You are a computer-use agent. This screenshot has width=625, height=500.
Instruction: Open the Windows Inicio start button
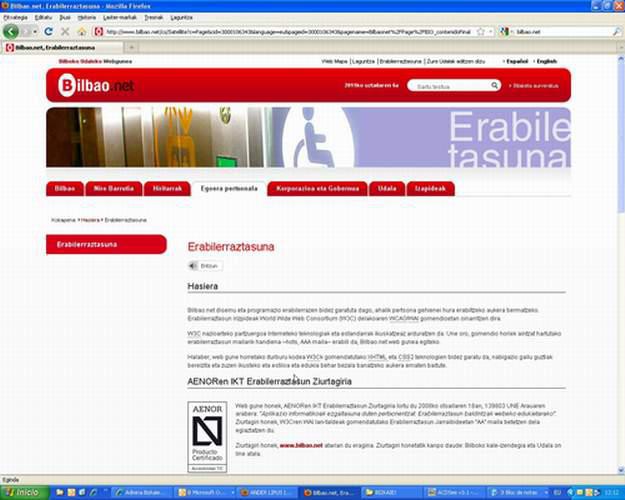click(x=24, y=493)
